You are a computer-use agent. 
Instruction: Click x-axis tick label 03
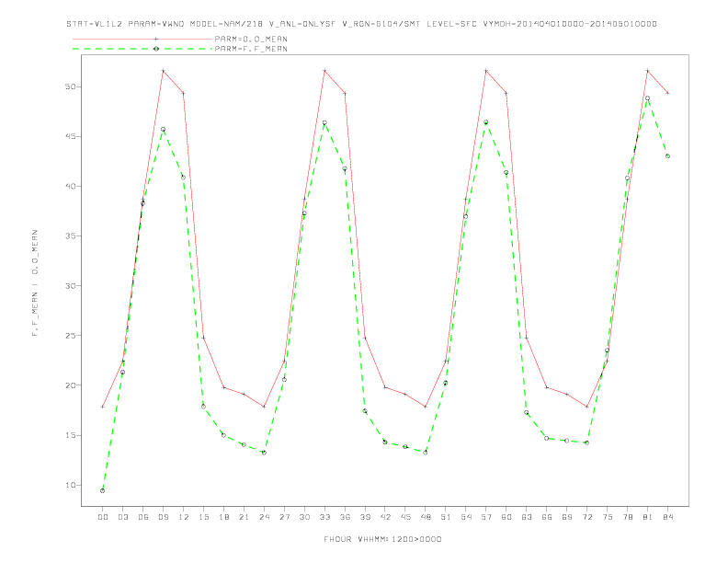tap(122, 517)
